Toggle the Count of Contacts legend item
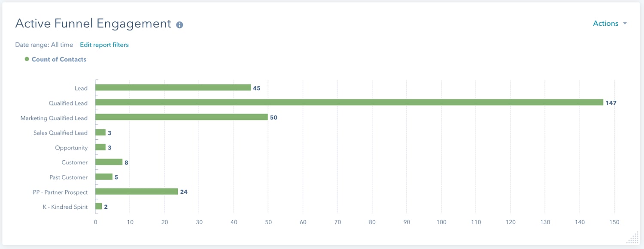644x249 pixels. click(59, 59)
